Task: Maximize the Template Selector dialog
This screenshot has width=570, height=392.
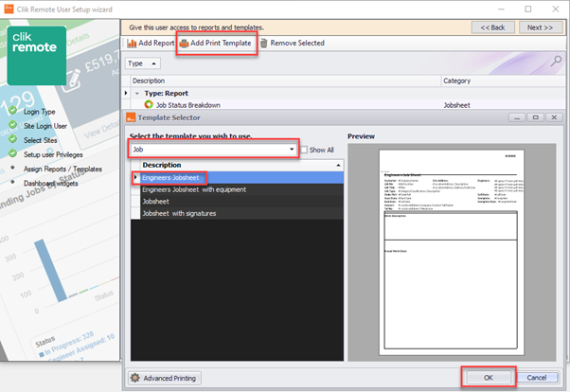Action: pyautogui.click(x=535, y=117)
